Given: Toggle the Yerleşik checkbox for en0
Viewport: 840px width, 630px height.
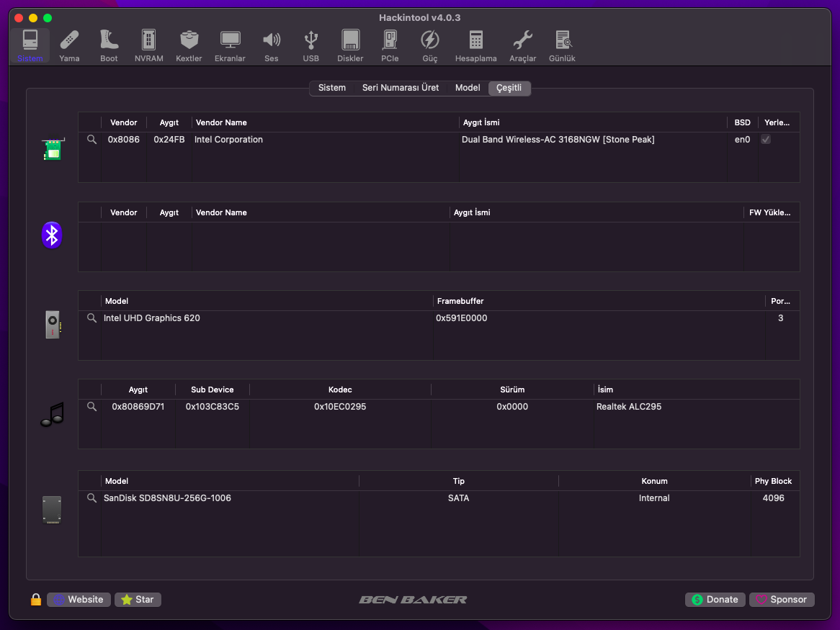Looking at the screenshot, I should [x=766, y=140].
